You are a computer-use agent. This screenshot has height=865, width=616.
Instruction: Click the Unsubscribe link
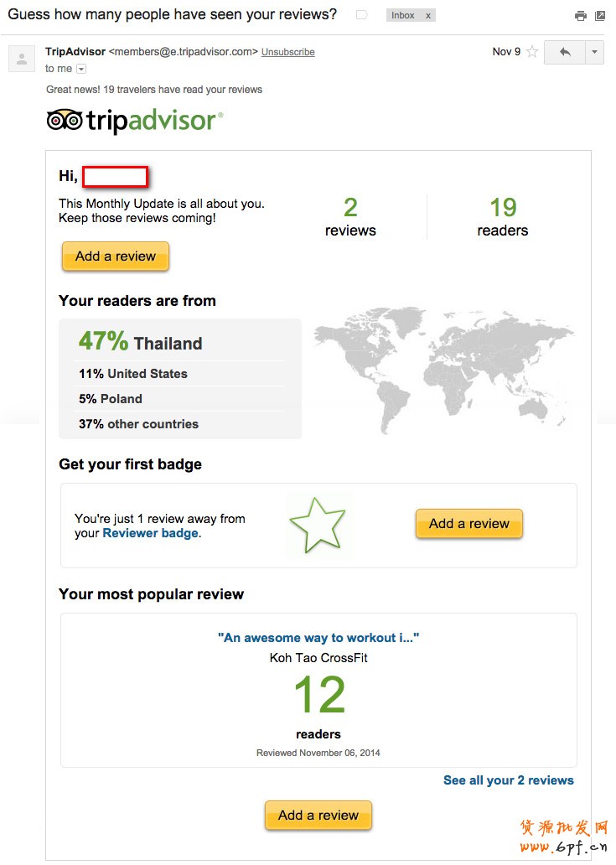pyautogui.click(x=287, y=52)
